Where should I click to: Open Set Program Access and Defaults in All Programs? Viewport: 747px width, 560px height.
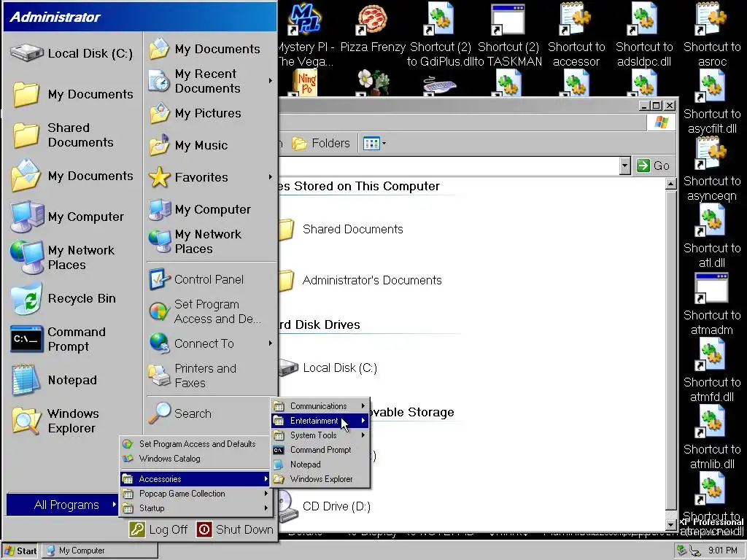tap(196, 444)
